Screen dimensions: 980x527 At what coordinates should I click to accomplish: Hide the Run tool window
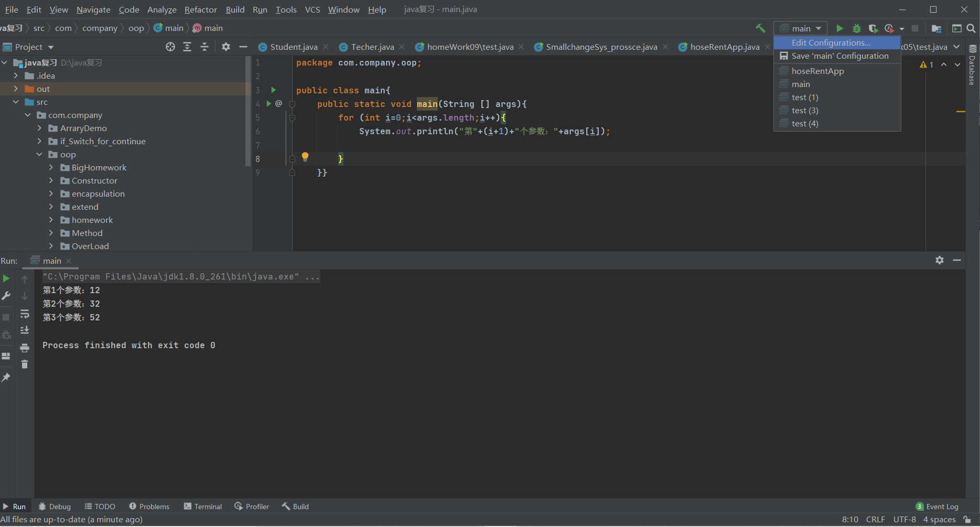tap(957, 260)
